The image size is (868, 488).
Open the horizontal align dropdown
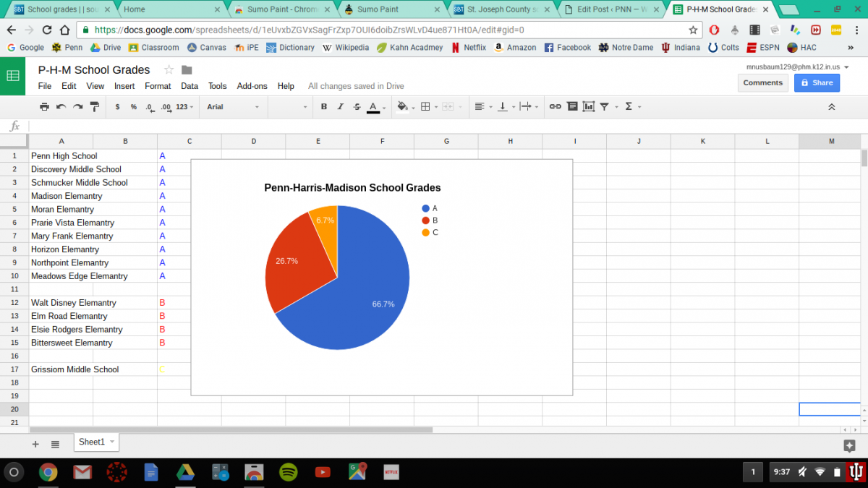(482, 106)
